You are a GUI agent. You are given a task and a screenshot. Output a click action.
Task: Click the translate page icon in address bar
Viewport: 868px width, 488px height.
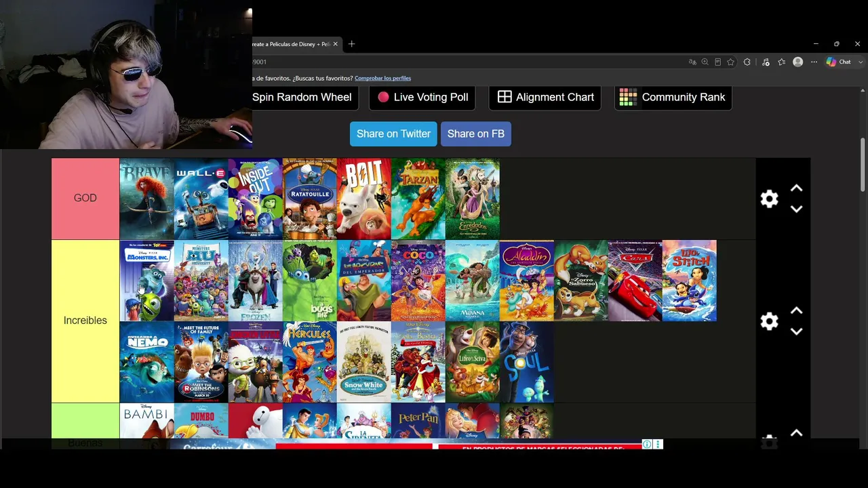click(692, 62)
